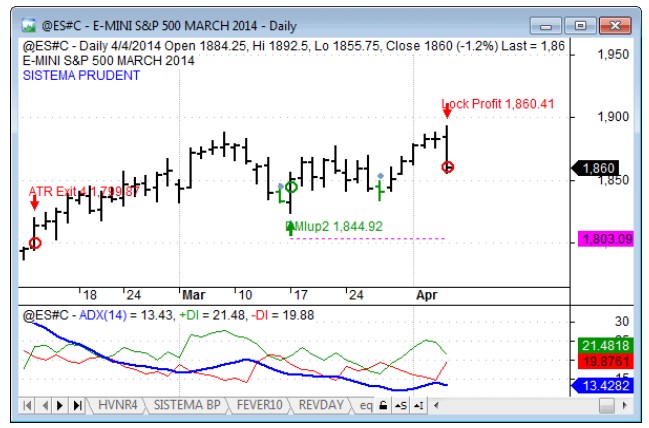The image size is (649, 428).
Task: Switch to the HVNR4 sheet tab
Action: pos(118,405)
